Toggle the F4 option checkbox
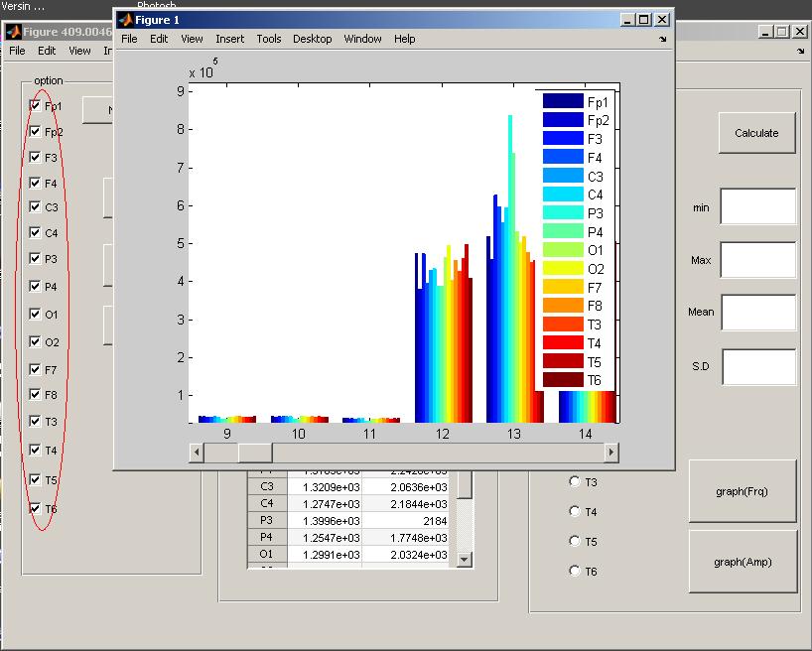The image size is (812, 651). (x=35, y=183)
